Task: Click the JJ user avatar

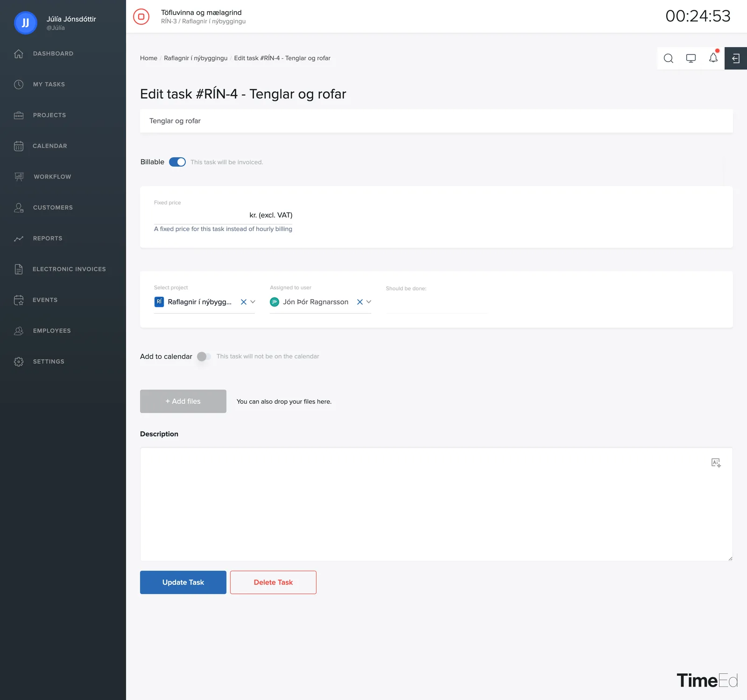Action: tap(26, 23)
